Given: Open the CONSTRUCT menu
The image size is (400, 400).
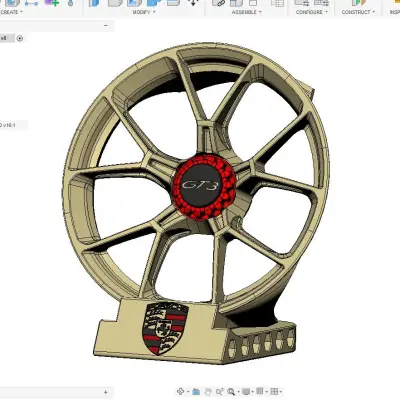Looking at the screenshot, I should [358, 12].
